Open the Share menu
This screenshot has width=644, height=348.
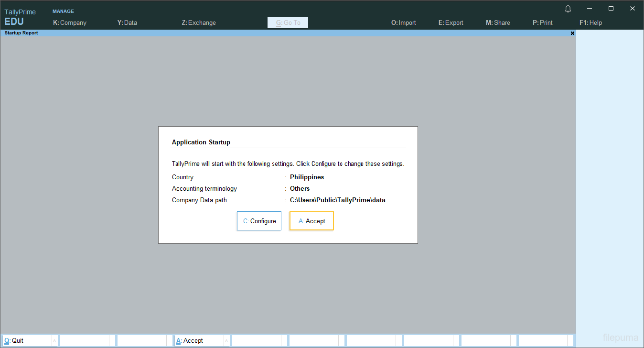coord(498,22)
